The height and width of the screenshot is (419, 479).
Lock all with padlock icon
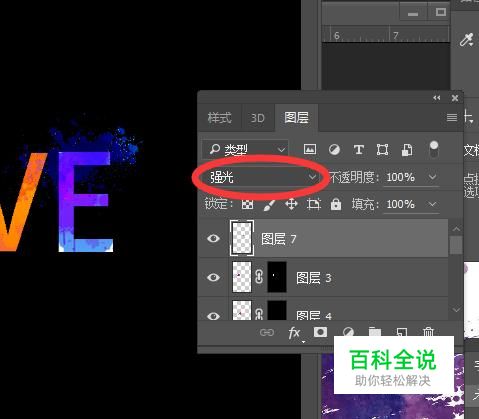tap(336, 204)
